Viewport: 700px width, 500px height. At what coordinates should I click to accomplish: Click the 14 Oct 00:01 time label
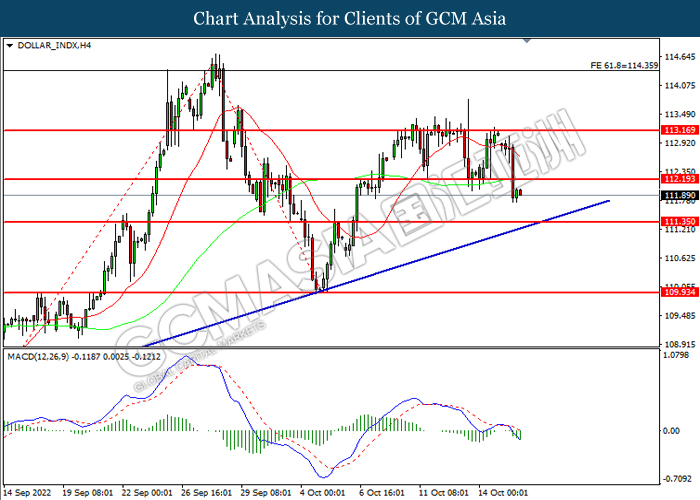[504, 493]
